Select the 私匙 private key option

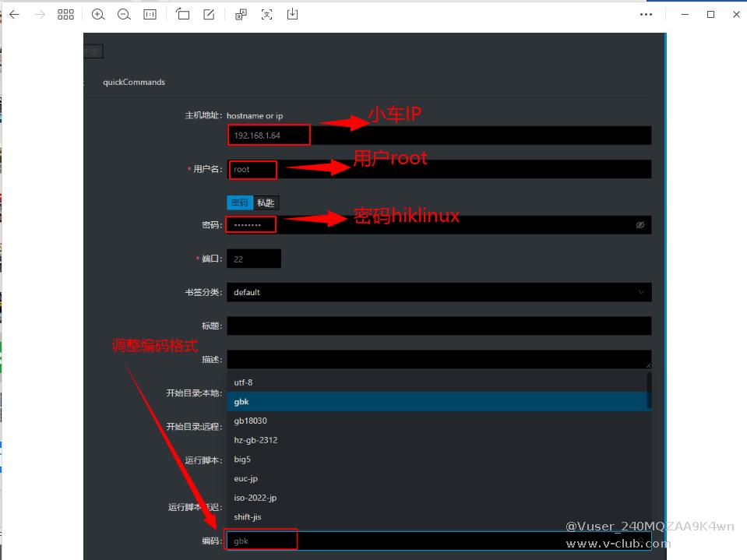(266, 203)
